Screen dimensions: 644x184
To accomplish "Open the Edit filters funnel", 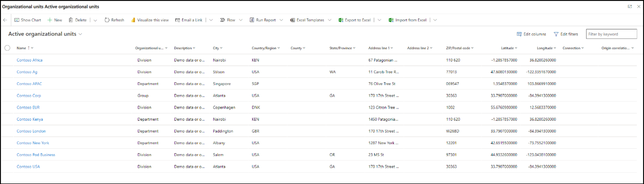I will pos(566,34).
